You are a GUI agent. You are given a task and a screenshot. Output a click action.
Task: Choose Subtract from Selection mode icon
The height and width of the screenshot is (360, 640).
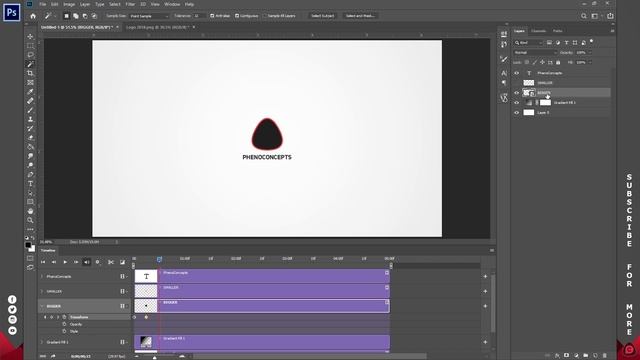coord(85,16)
